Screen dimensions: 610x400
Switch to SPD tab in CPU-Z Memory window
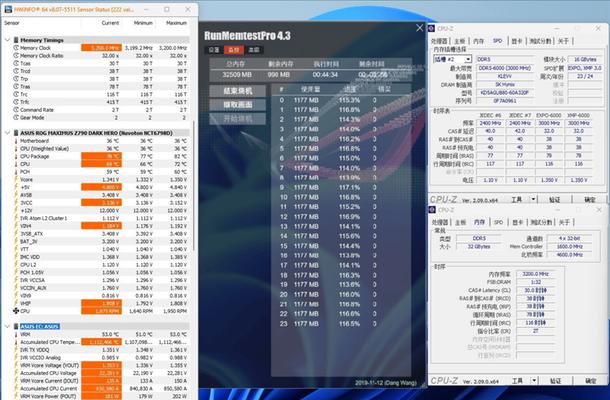[x=498, y=222]
